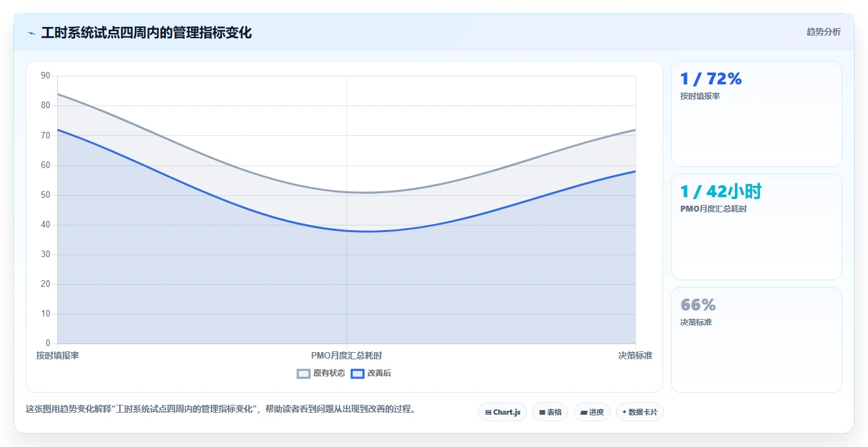Viewport: 868px width, 447px height.
Task: Click the y-axis value 30
Action: [x=45, y=254]
